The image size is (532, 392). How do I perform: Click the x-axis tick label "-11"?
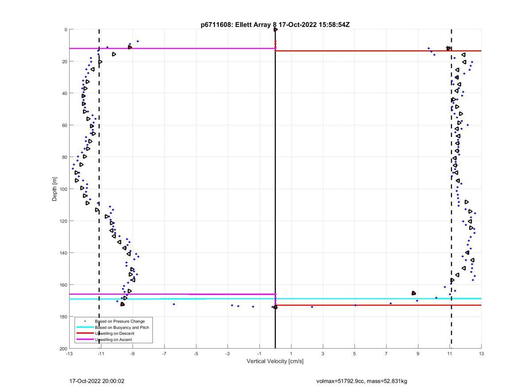pos(101,353)
